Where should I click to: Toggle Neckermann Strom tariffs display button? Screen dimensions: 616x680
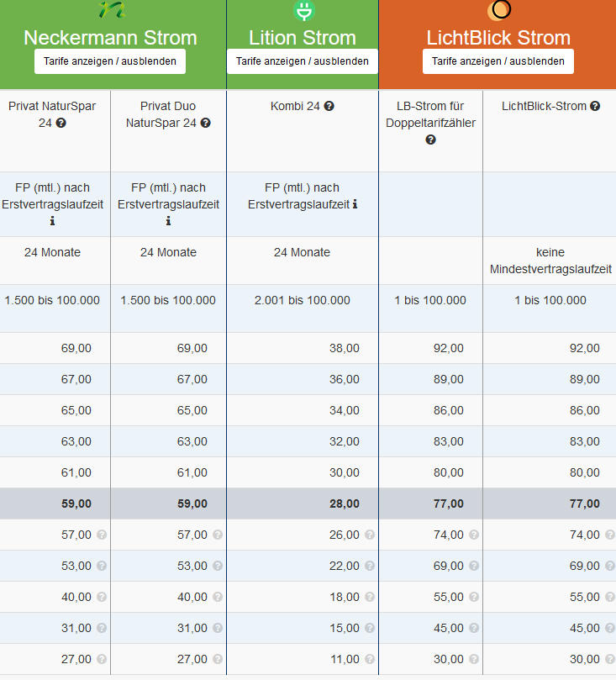click(110, 61)
